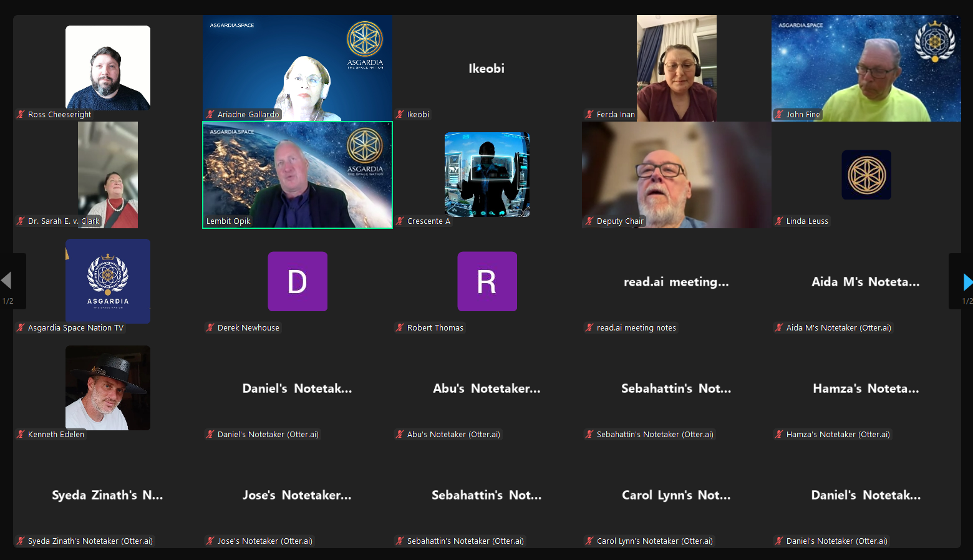
Task: Click muted mic icon next to Ikeobi label
Action: click(400, 114)
